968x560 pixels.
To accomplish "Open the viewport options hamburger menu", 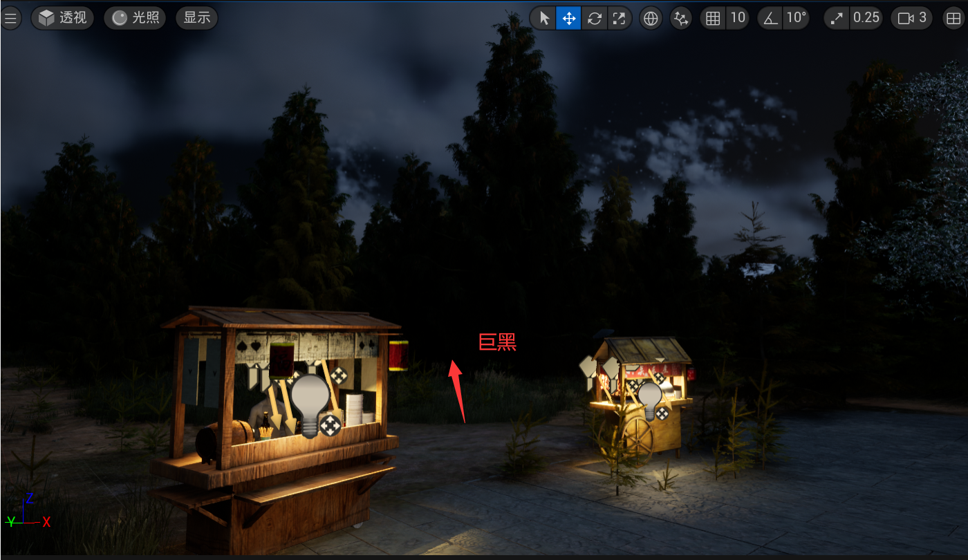I will tap(10, 18).
